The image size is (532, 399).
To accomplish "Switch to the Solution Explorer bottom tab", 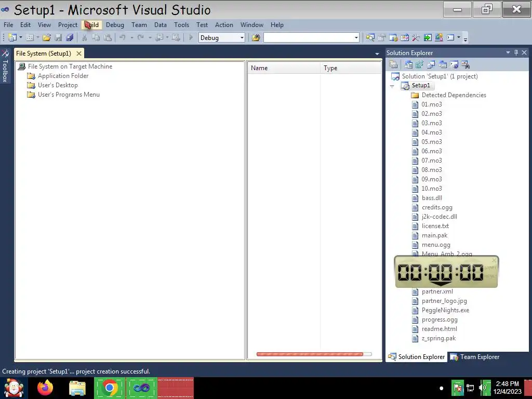I will coord(417,356).
